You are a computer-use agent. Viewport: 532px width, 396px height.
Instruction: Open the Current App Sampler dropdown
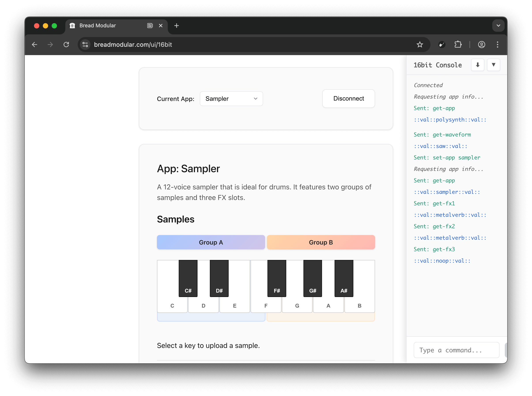click(231, 99)
